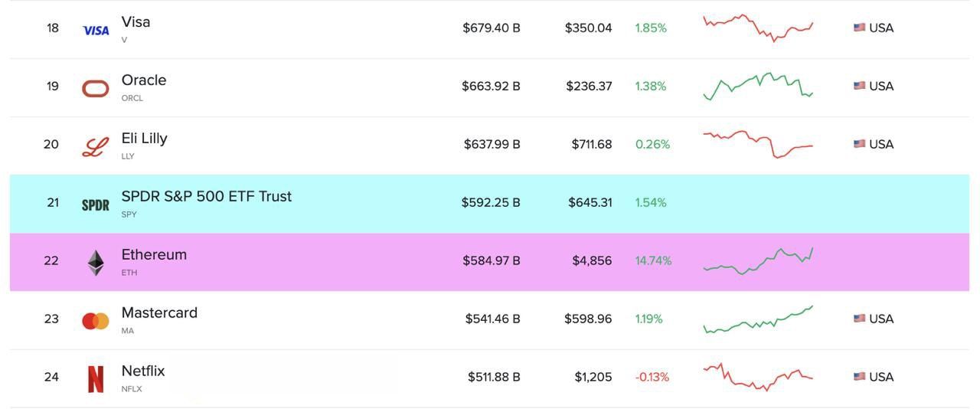Click the Mastercard circles logo
Viewport: 980px width, 409px height.
pyautogui.click(x=96, y=321)
